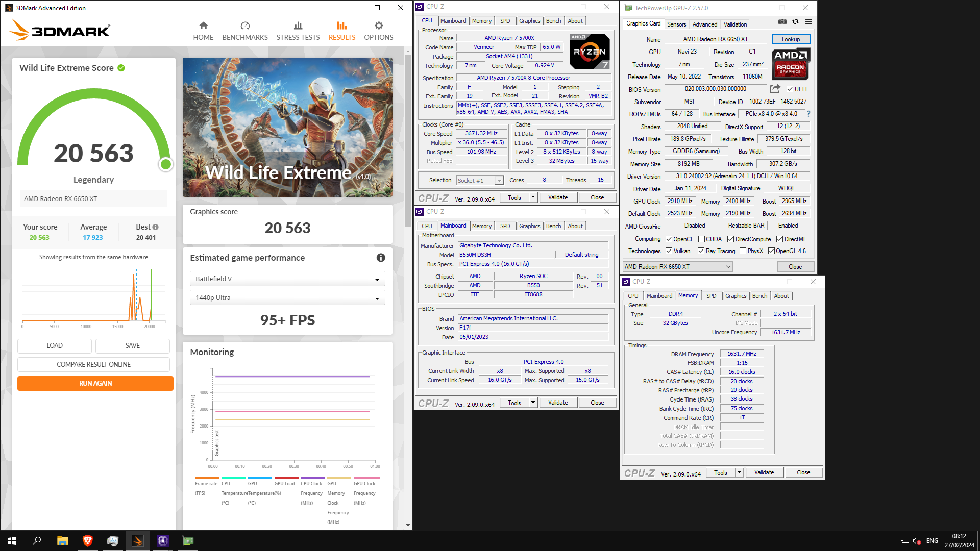
Task: Click COMPARE RESULT ONLINE
Action: (93, 364)
